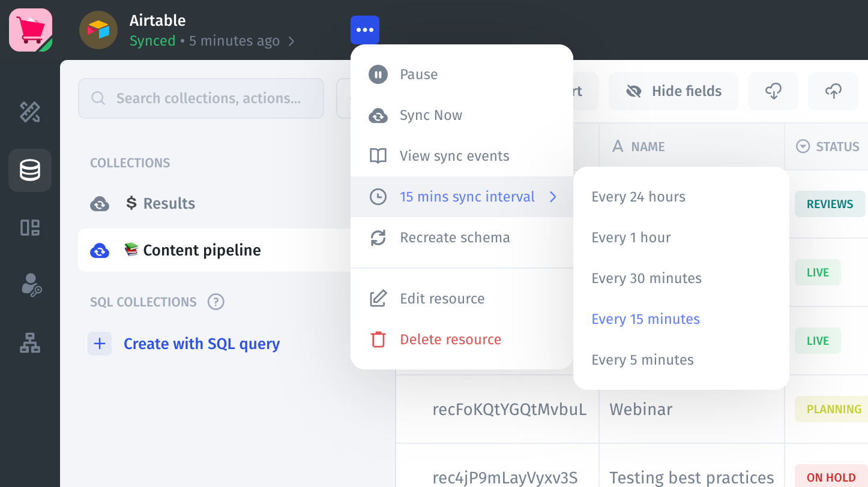Viewport: 868px width, 487px height.
Task: Open the user permissions sidebar icon
Action: [x=30, y=285]
